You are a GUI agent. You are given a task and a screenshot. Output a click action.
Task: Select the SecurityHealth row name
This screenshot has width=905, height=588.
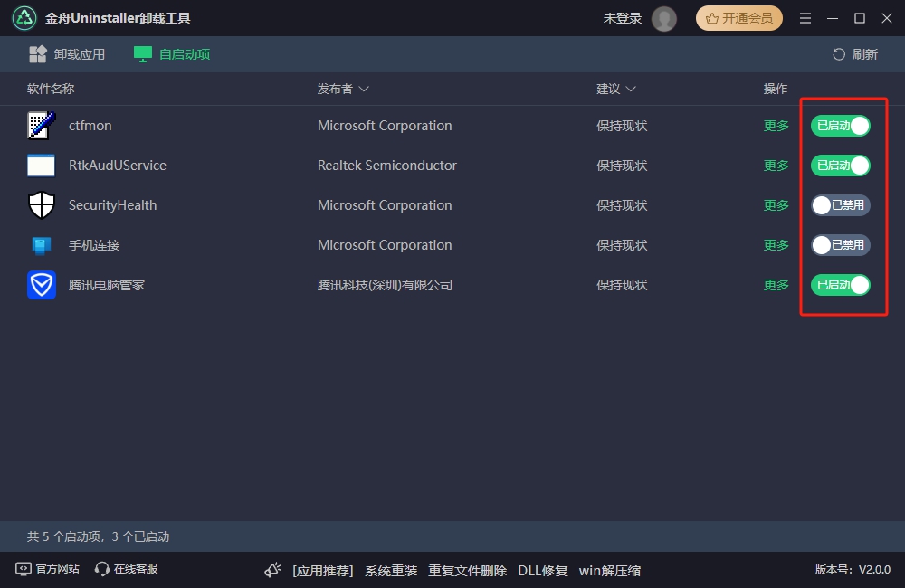[x=112, y=204]
